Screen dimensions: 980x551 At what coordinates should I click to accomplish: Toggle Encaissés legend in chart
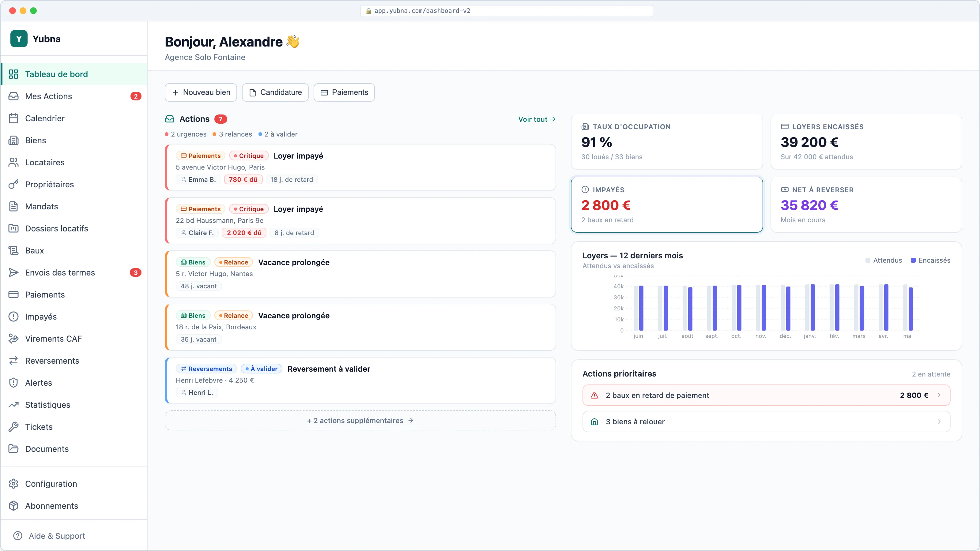pos(931,261)
